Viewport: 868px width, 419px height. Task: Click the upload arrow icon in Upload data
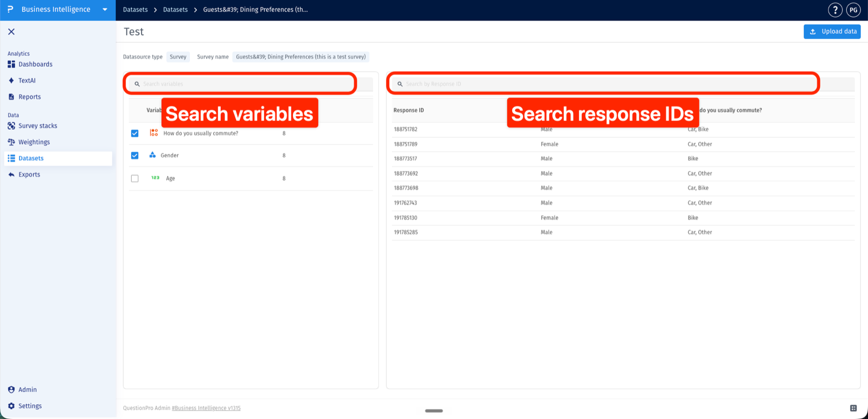pos(813,31)
